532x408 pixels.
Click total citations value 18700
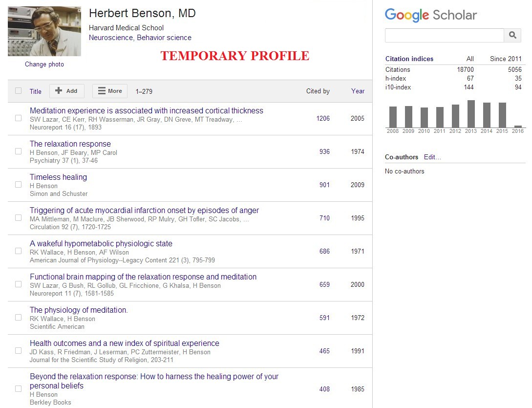[x=465, y=69]
